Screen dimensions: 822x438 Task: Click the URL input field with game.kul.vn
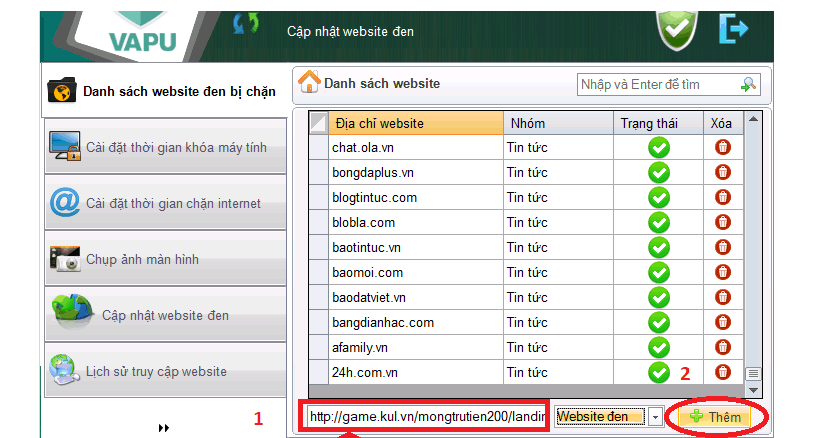[427, 417]
